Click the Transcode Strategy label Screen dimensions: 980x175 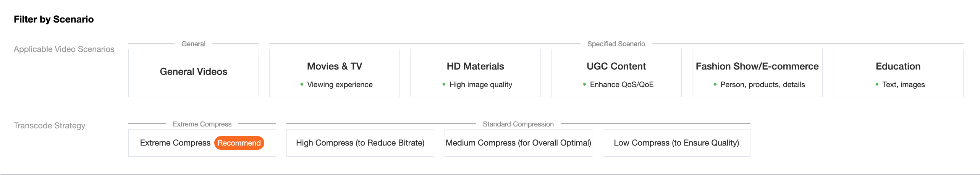pos(50,126)
